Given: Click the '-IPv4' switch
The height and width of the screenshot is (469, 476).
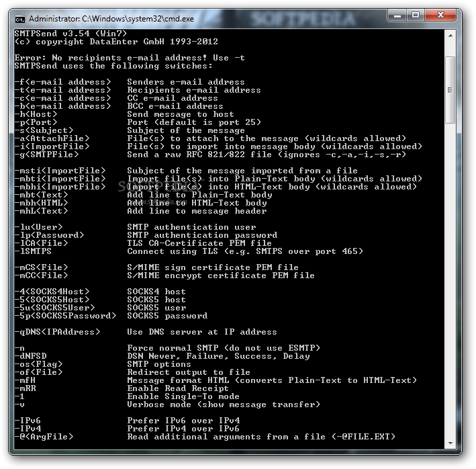Looking at the screenshot, I should (28, 429).
